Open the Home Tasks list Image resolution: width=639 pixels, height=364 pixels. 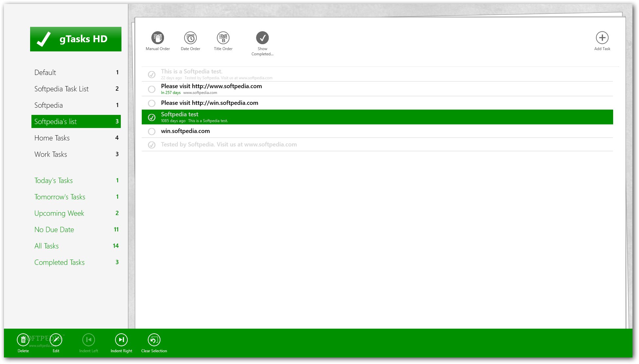[x=76, y=138]
